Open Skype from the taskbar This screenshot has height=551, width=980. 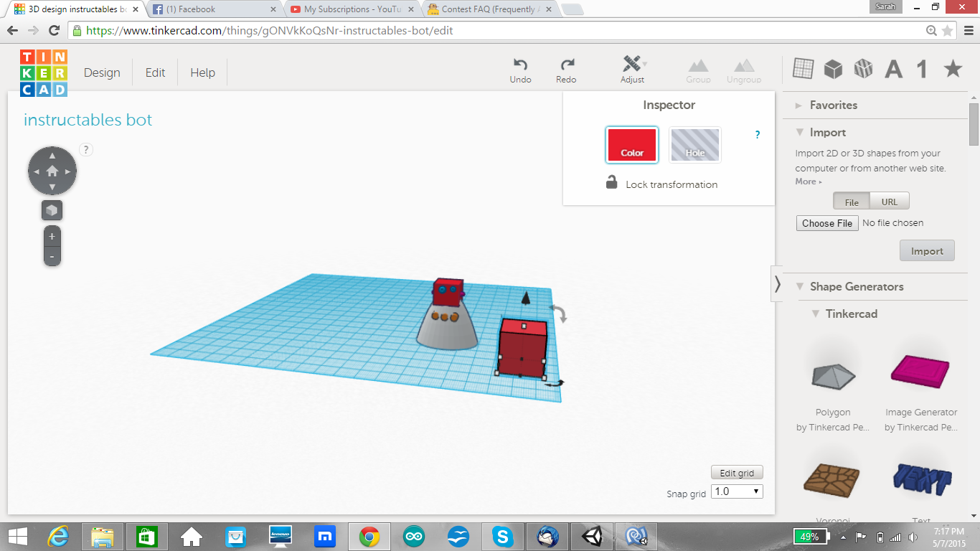coord(503,536)
